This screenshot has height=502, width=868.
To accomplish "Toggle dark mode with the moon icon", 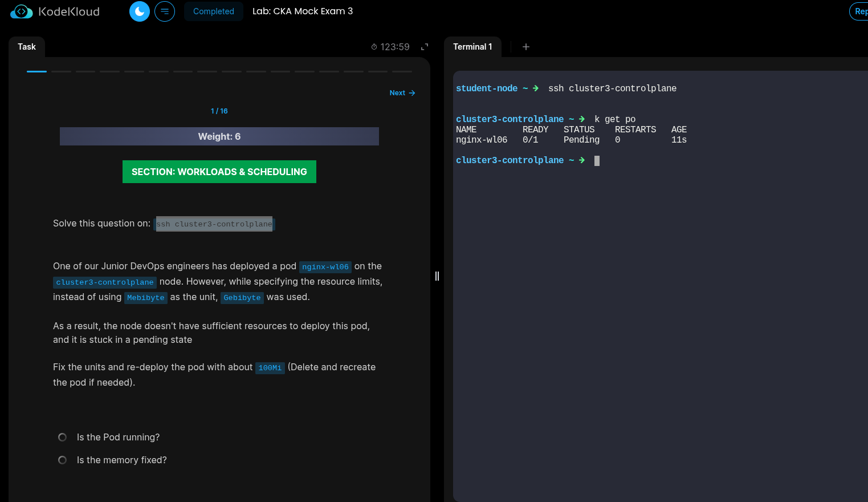I will pos(140,11).
